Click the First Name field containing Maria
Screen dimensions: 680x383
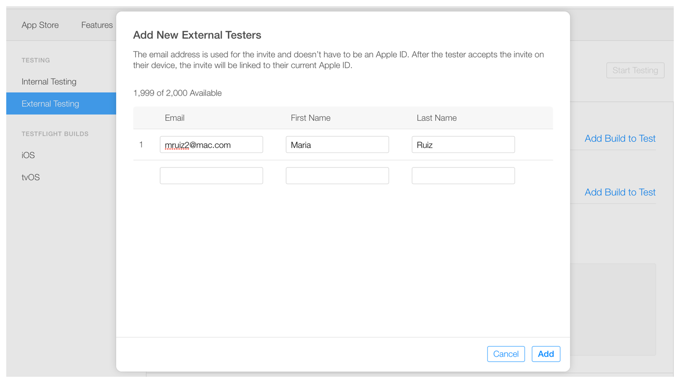coord(337,144)
